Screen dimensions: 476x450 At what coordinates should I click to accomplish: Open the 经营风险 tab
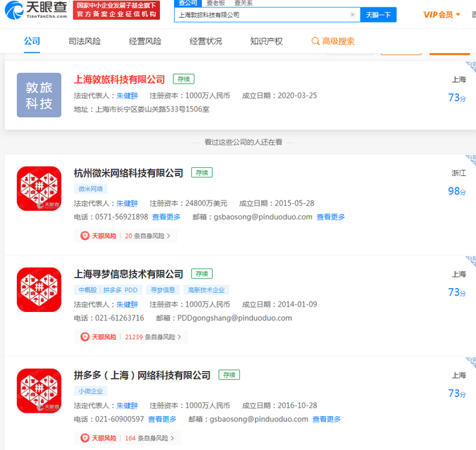pos(145,41)
